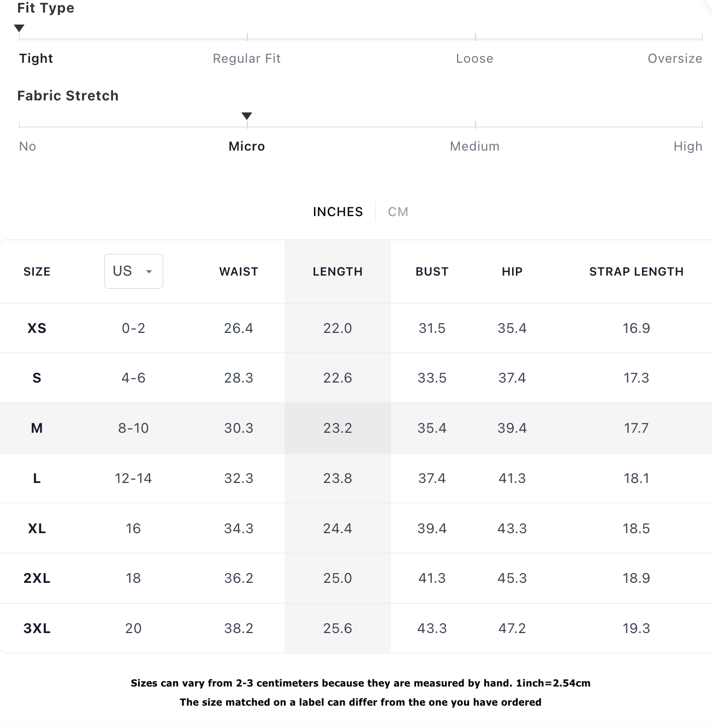Click the HIP column header
712x728 pixels.
pyautogui.click(x=512, y=271)
